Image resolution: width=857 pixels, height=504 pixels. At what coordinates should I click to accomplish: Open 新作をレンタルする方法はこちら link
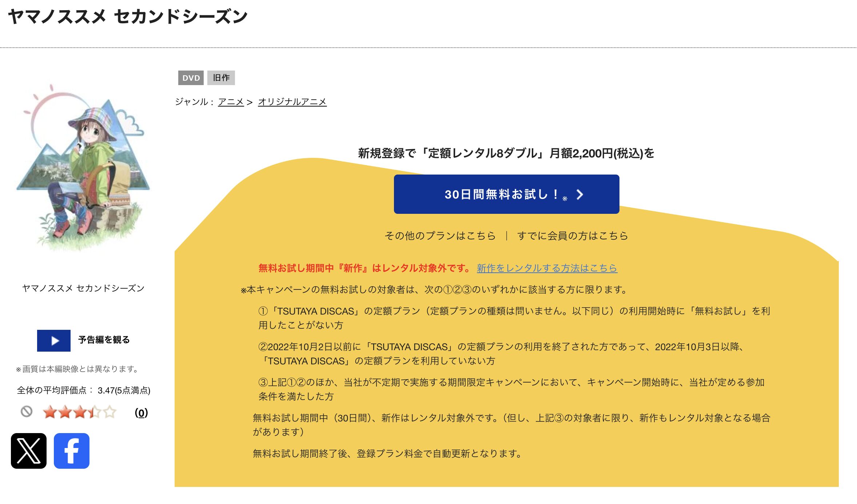[x=547, y=268]
